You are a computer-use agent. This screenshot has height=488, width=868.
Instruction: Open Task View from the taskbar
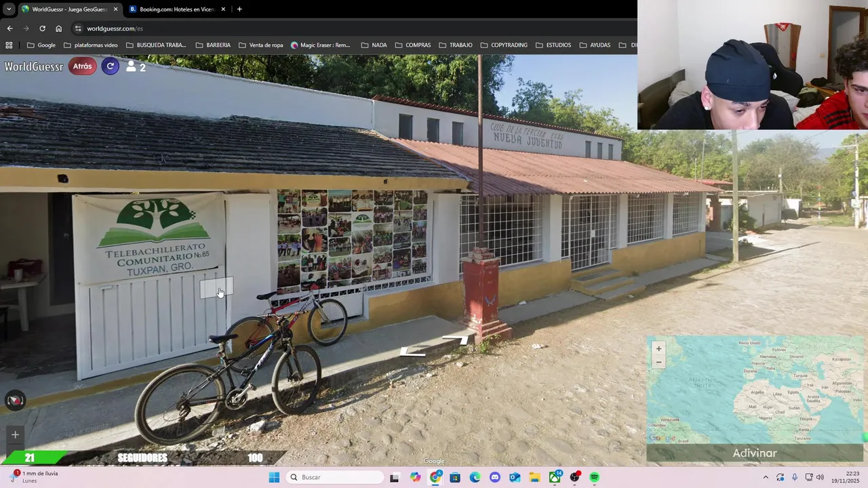coord(395,477)
